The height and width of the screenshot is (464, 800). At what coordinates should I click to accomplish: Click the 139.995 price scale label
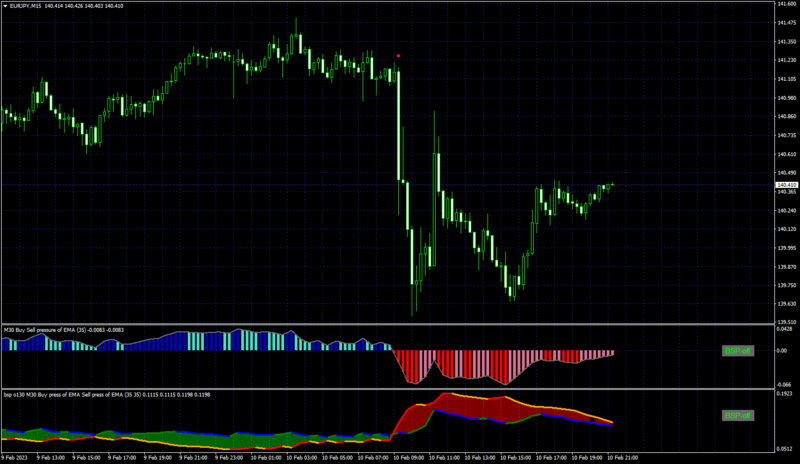click(786, 248)
